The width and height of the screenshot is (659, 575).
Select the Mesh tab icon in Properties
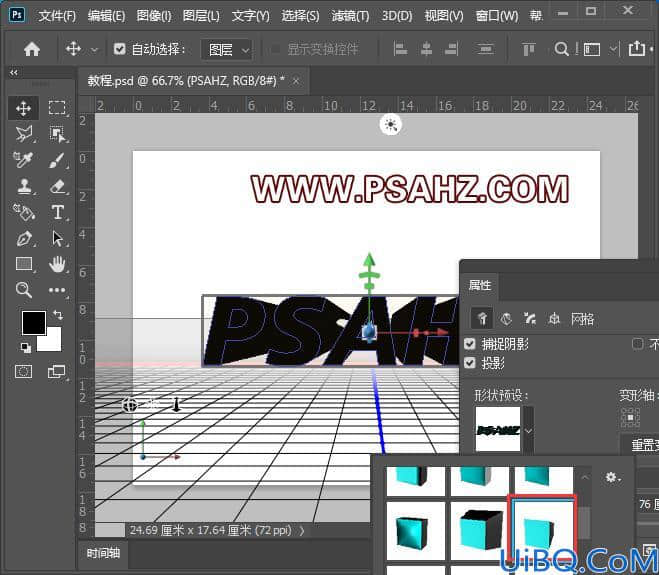click(x=482, y=319)
